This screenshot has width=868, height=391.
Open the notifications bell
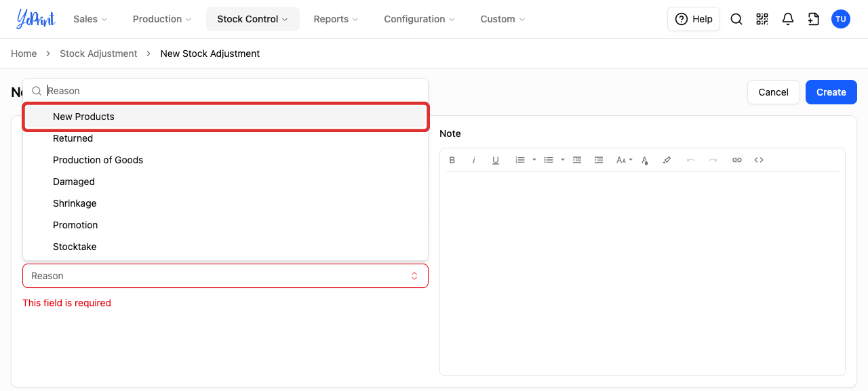click(788, 19)
